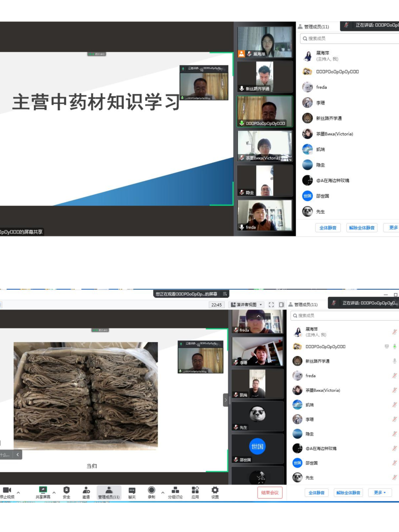Viewport: 399px width, 532px height.
Task: Click 全体静音 in the lower member panel
Action: coord(317,492)
